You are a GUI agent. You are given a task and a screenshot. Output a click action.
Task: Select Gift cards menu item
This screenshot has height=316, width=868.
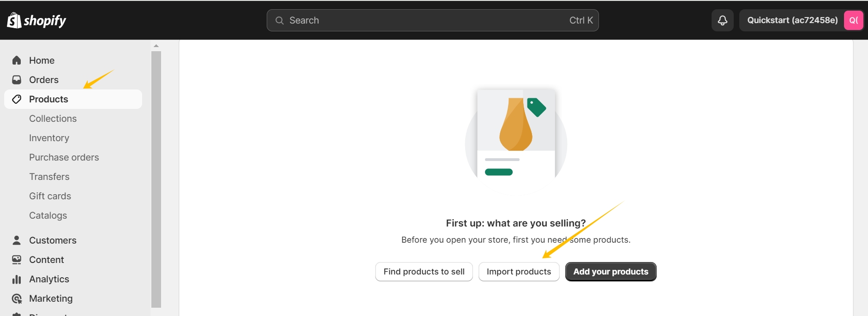[50, 196]
